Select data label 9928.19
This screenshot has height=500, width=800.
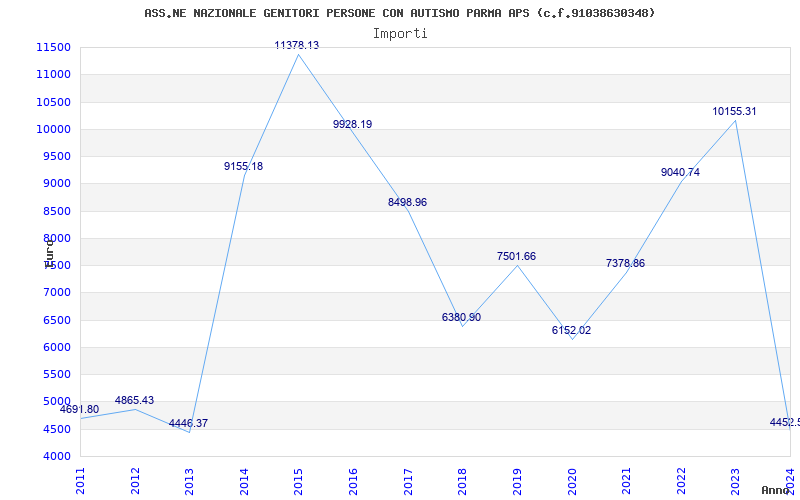[x=353, y=124]
